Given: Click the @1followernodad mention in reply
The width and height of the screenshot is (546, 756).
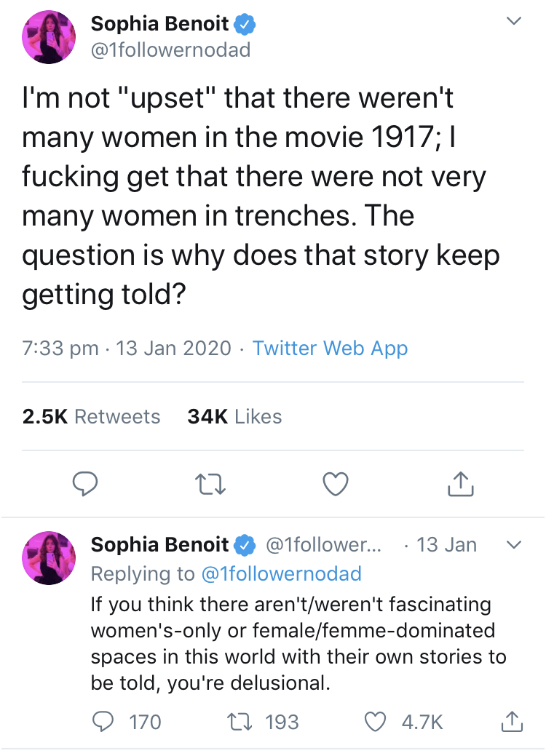Looking at the screenshot, I should pos(280,574).
